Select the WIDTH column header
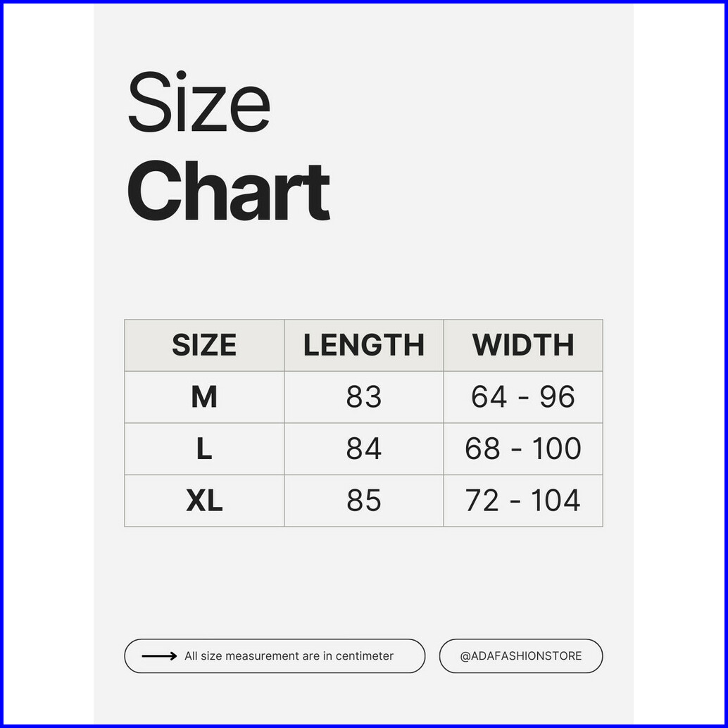 (x=523, y=345)
